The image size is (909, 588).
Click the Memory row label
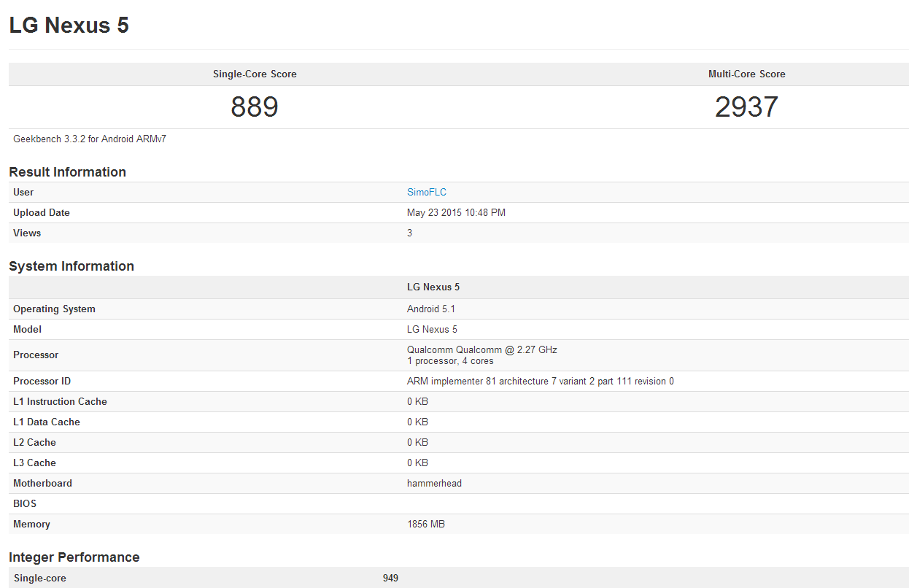coord(31,525)
